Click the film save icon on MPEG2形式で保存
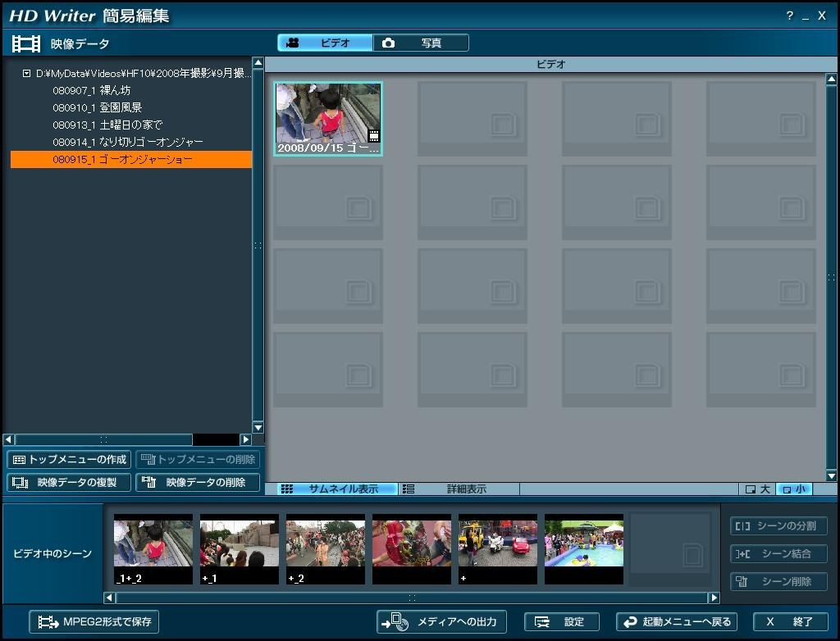840x641 pixels. pos(48,622)
